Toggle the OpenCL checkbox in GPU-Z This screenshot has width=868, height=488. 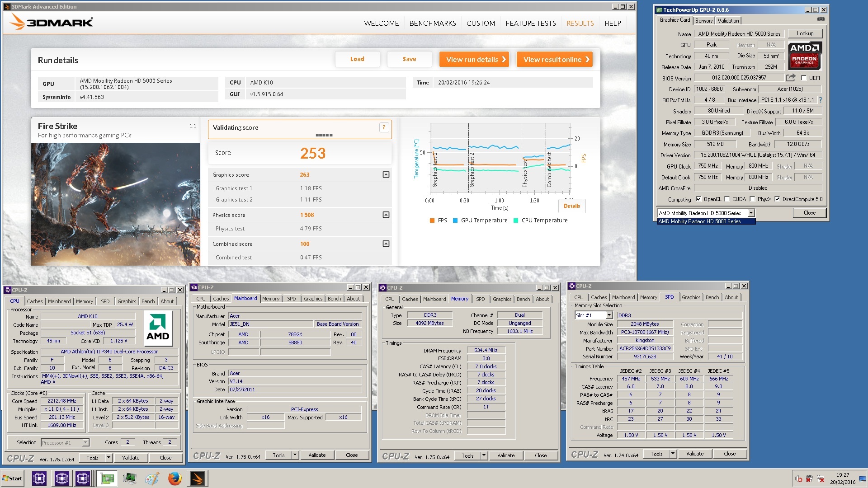[698, 199]
